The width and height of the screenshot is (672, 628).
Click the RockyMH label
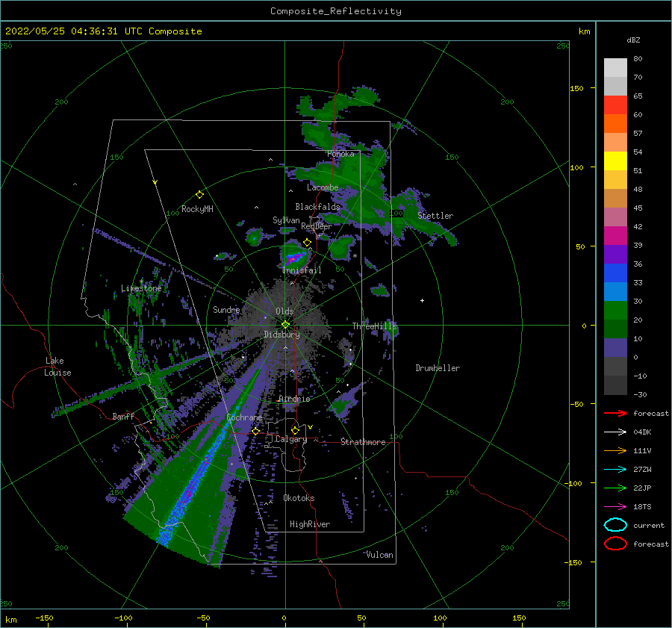point(197,209)
